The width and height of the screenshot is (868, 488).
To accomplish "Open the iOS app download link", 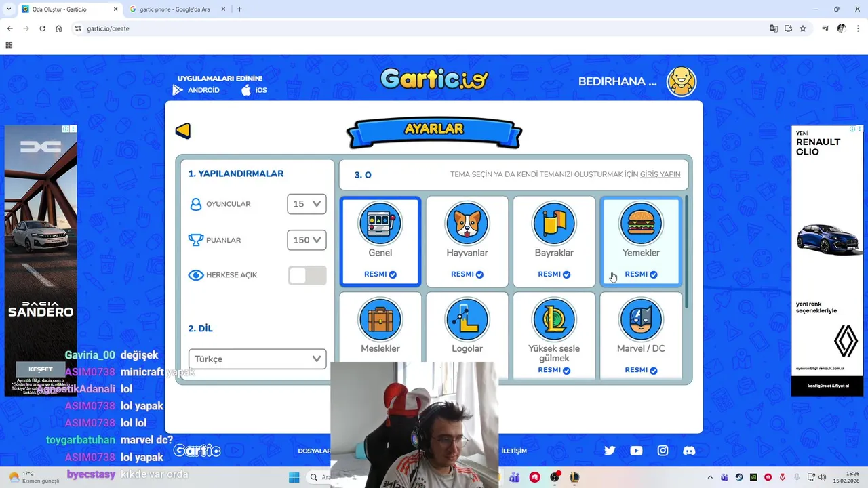I will click(254, 90).
